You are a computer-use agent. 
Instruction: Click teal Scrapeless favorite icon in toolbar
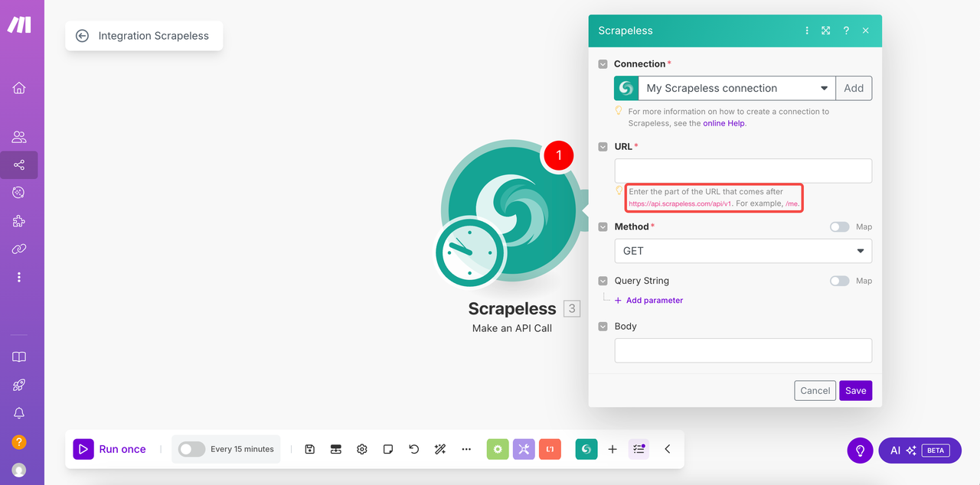(586, 449)
